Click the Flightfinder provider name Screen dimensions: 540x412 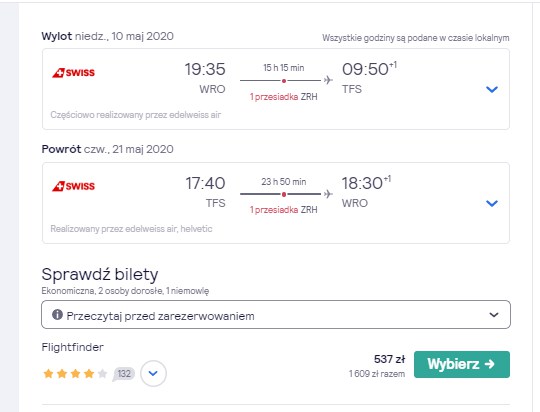73,347
